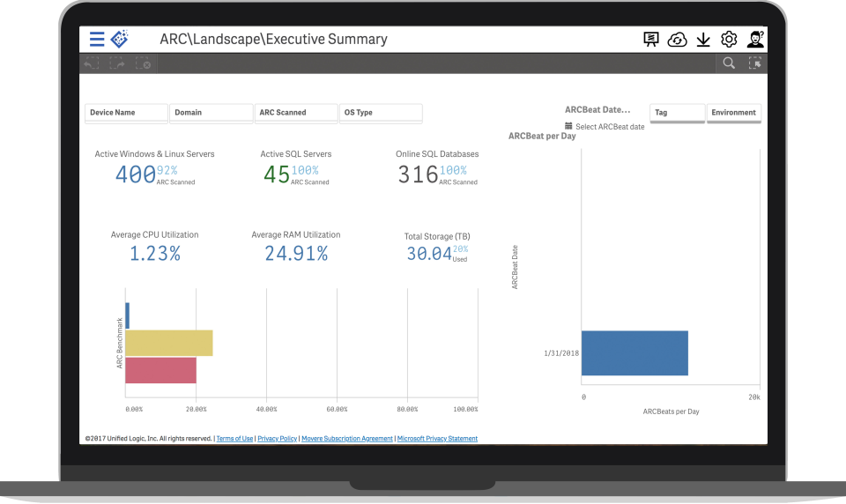This screenshot has height=504, width=846.
Task: Open the settings gear icon
Action: click(x=729, y=40)
